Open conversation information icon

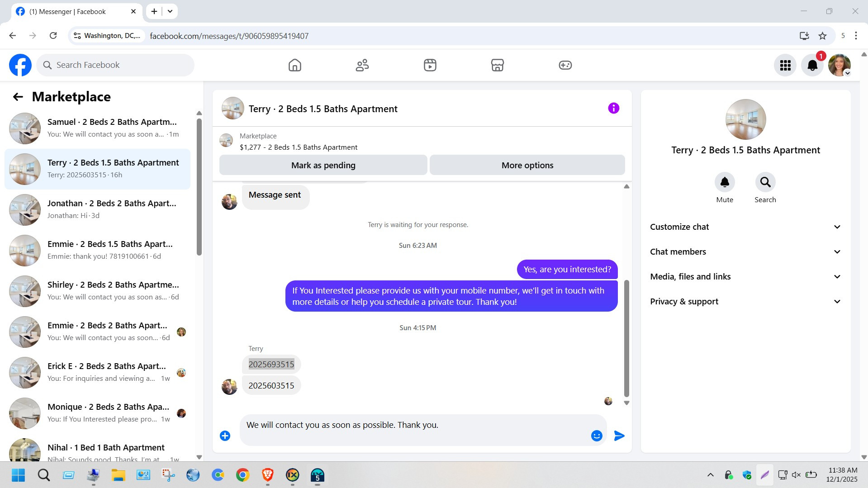pyautogui.click(x=613, y=108)
